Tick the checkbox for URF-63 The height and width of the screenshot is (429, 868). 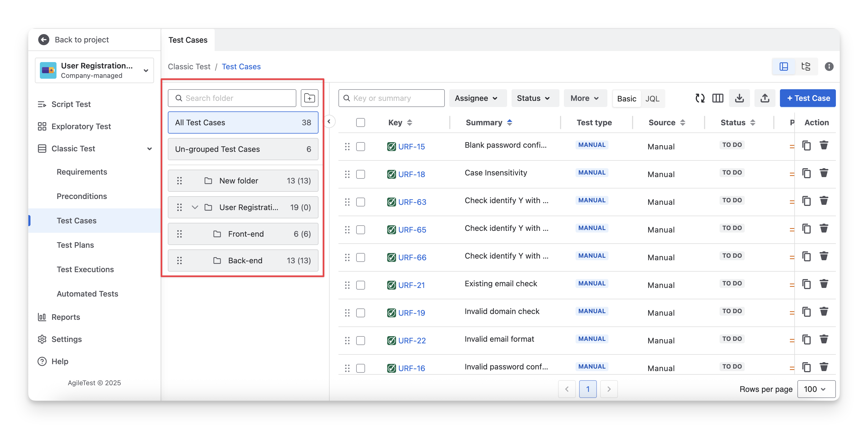361,202
